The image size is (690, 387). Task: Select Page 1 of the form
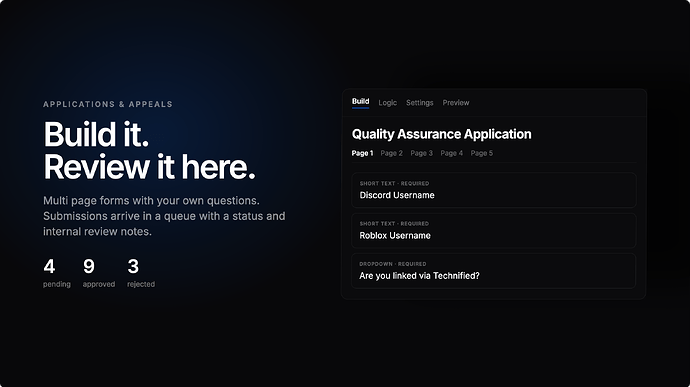(362, 153)
